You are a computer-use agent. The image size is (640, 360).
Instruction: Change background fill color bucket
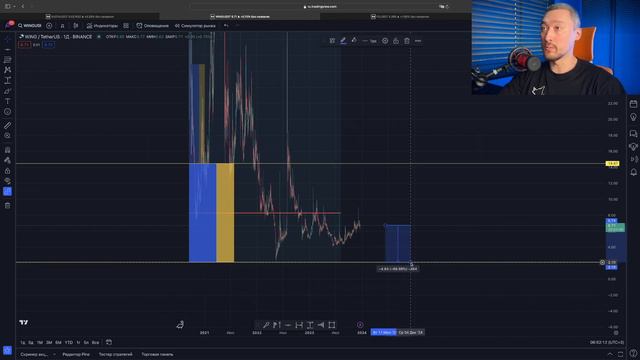(x=354, y=41)
